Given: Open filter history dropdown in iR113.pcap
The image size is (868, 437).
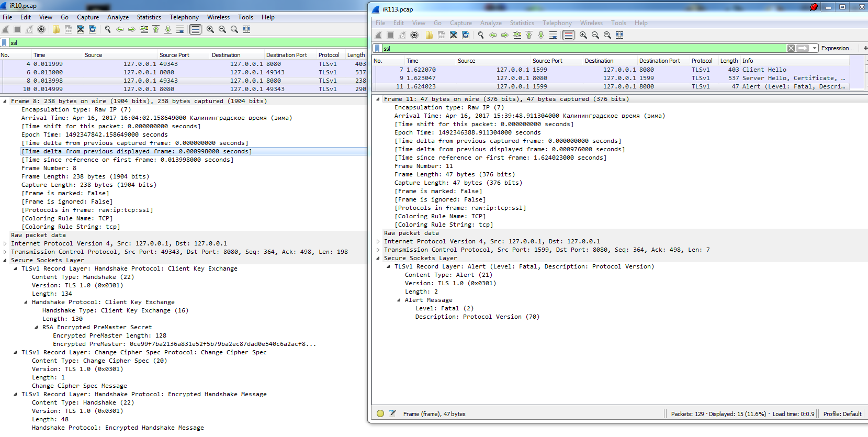Looking at the screenshot, I should 815,48.
